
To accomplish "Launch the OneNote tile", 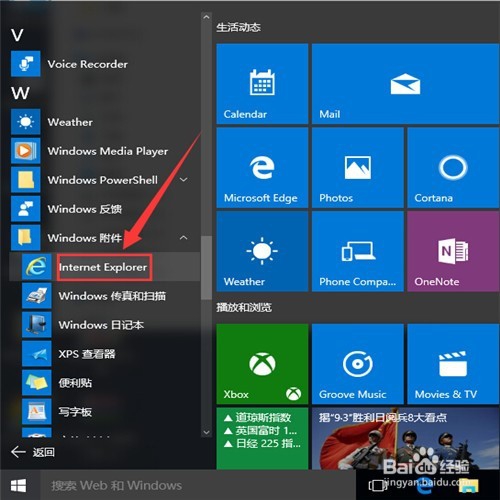I will pos(453,252).
